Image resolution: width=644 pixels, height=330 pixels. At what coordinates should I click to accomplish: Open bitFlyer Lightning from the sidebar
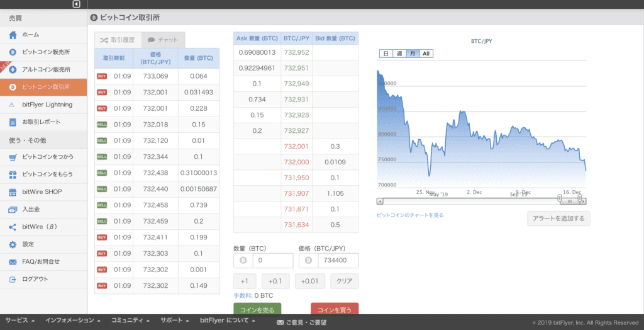pos(43,105)
